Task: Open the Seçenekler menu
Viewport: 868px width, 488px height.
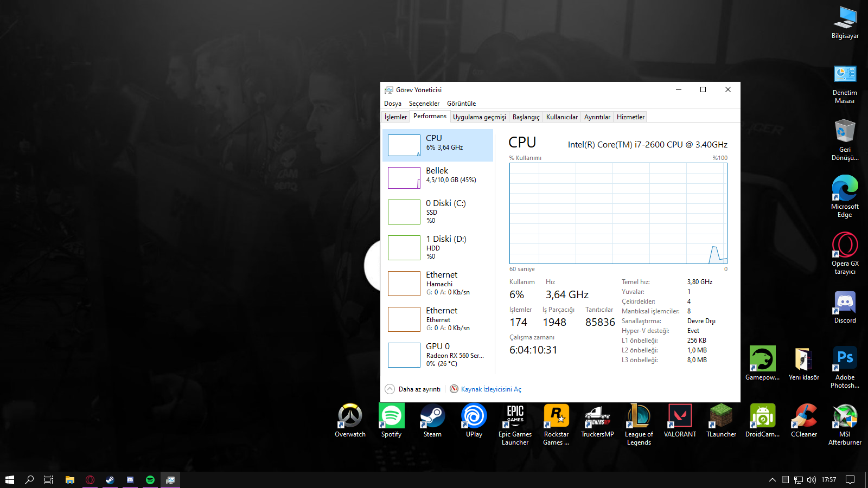Action: 424,104
